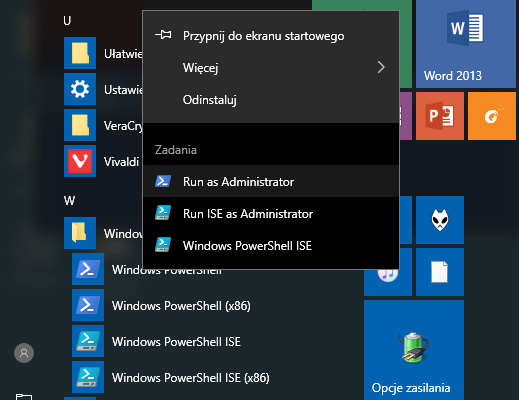Click Run ISE as Administrator
Viewport: 519px width, 400px height.
pos(271,214)
